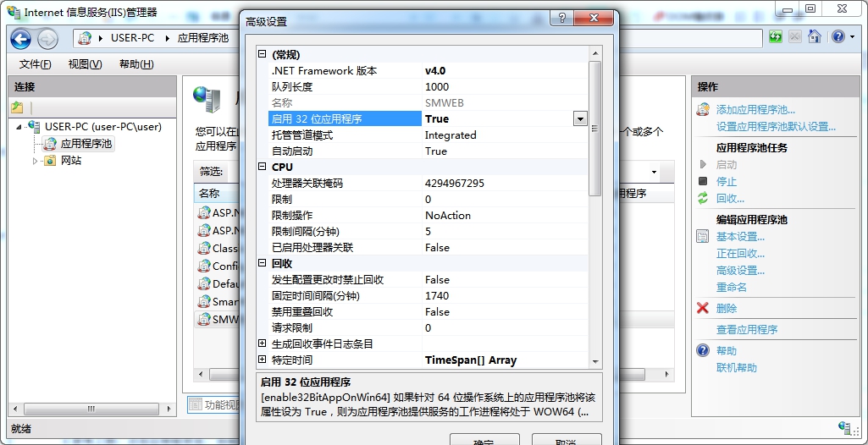Collapse the USER-PC tree node

(19, 127)
